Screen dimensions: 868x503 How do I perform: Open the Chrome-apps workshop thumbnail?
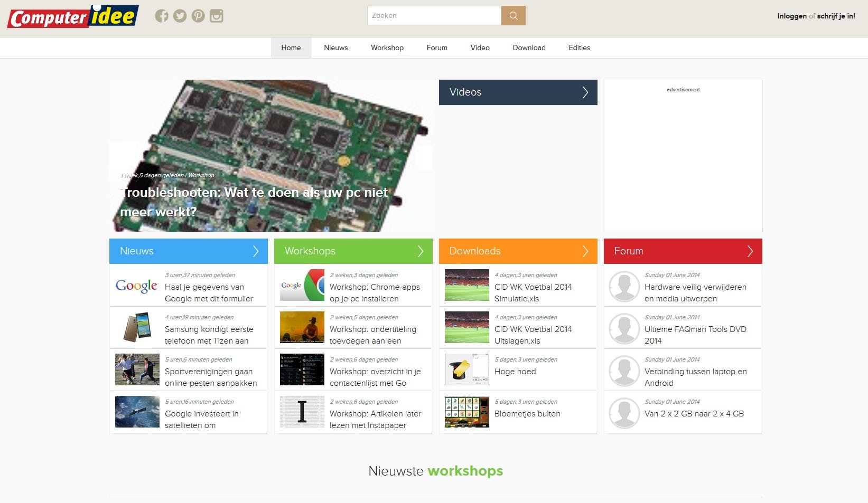click(x=302, y=286)
